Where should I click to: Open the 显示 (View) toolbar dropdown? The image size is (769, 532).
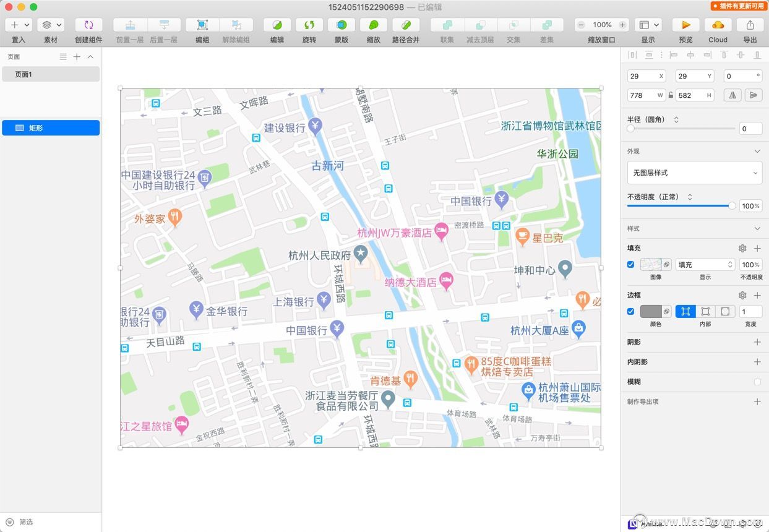[648, 25]
